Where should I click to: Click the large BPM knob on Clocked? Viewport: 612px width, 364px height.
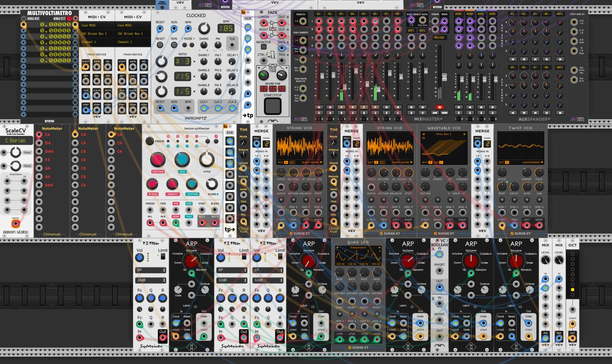204,28
